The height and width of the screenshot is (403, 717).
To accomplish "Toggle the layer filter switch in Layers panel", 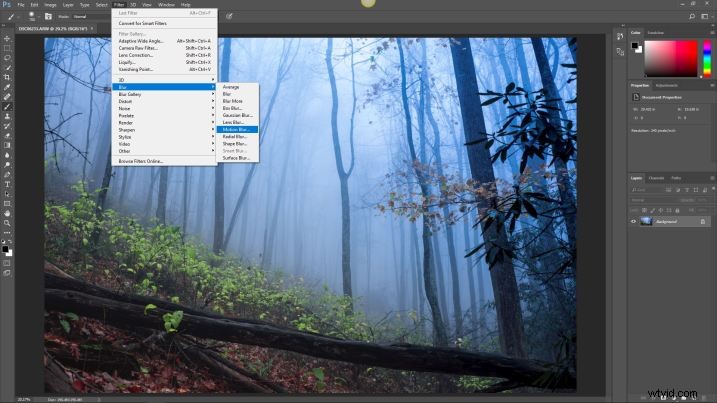I will point(713,188).
